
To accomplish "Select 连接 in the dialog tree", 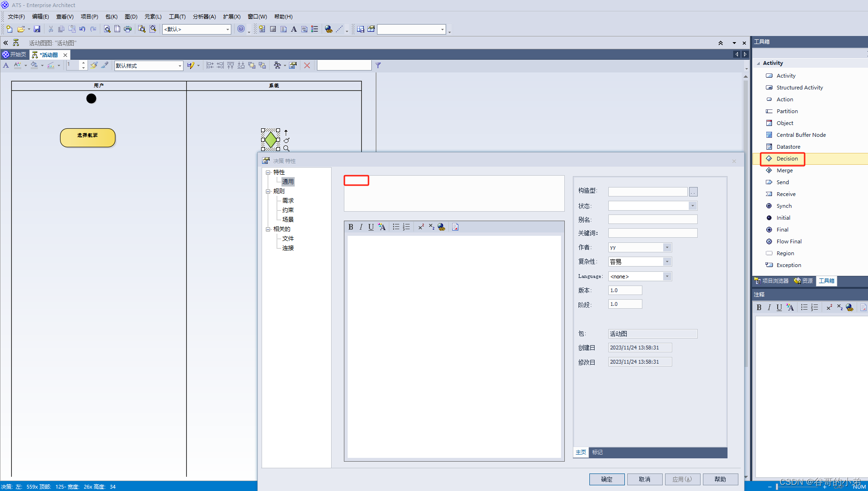I will tap(288, 248).
